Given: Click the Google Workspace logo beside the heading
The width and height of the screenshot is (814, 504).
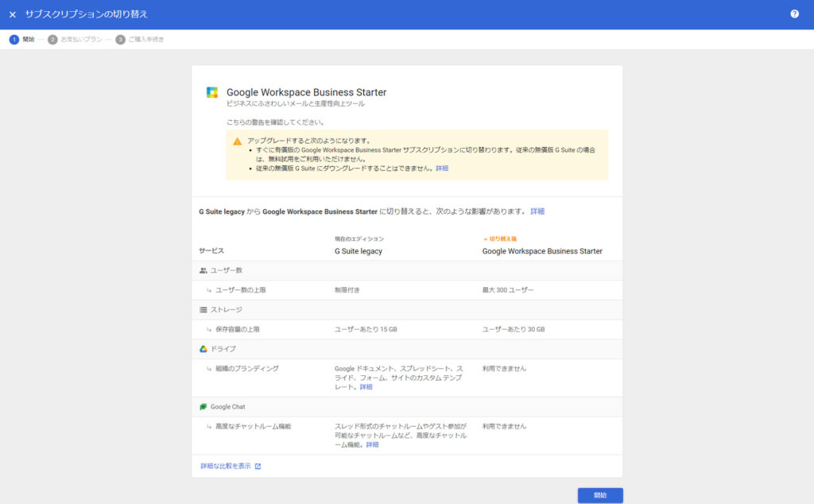Looking at the screenshot, I should click(x=211, y=92).
